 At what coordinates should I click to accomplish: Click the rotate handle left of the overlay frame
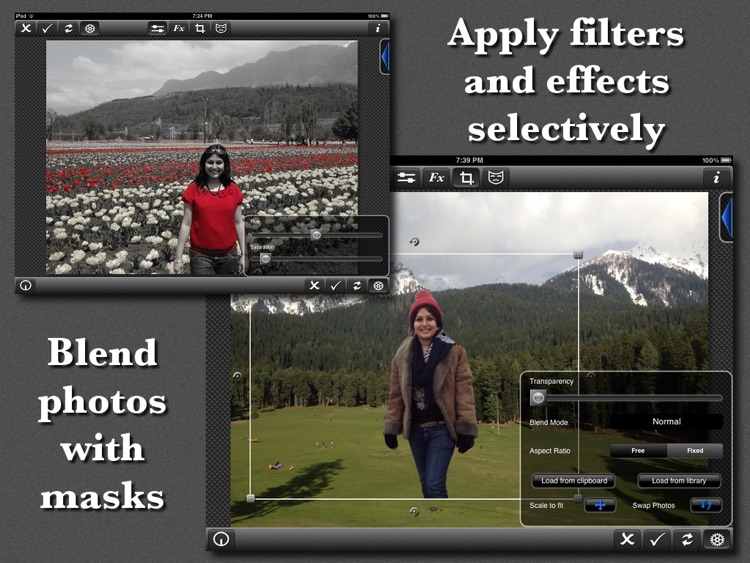coord(237,376)
